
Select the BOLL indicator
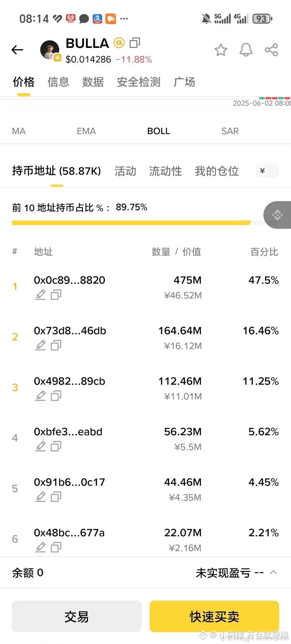click(159, 131)
